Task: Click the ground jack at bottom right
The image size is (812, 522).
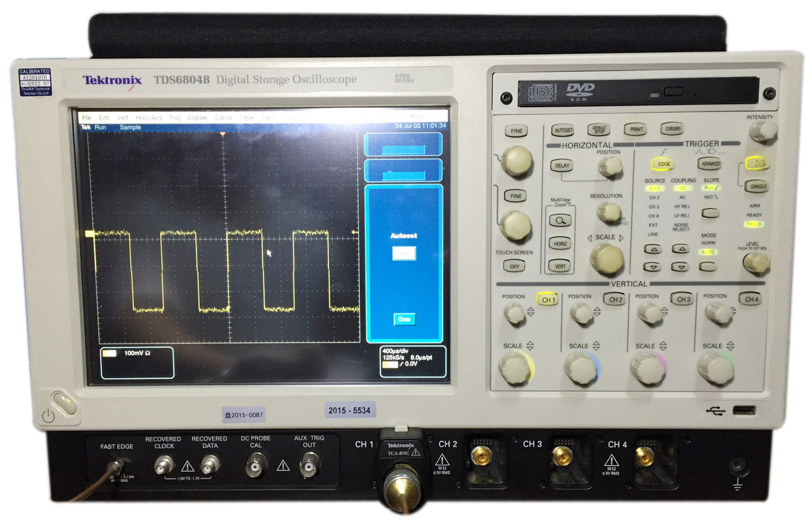Action: (738, 466)
